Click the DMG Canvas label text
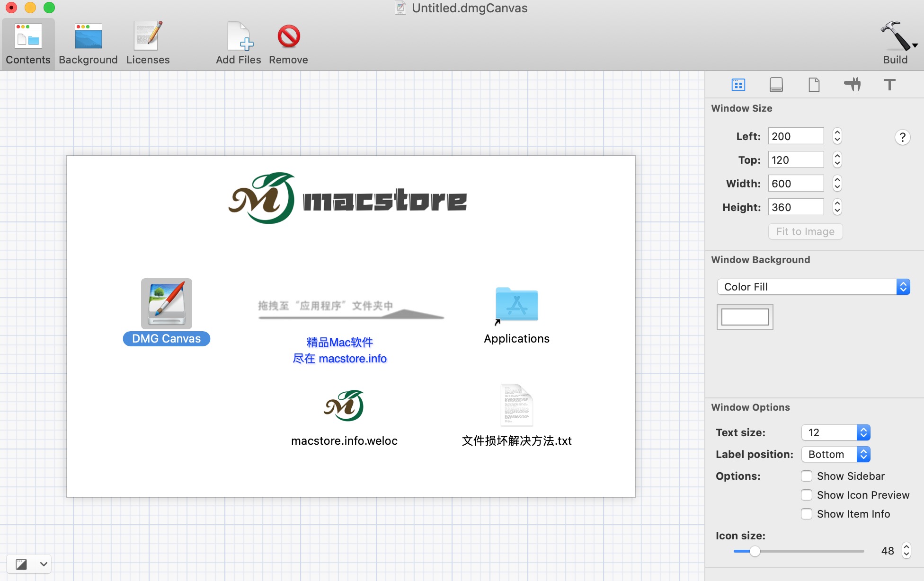The height and width of the screenshot is (581, 924). tap(166, 339)
